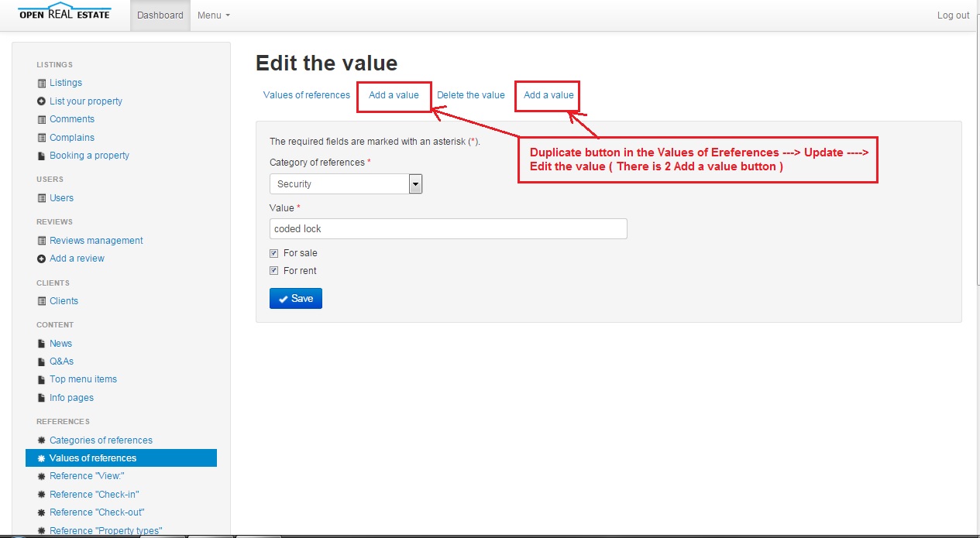This screenshot has height=538, width=980.
Task: Click the Users table icon in sidebar
Action: point(42,198)
